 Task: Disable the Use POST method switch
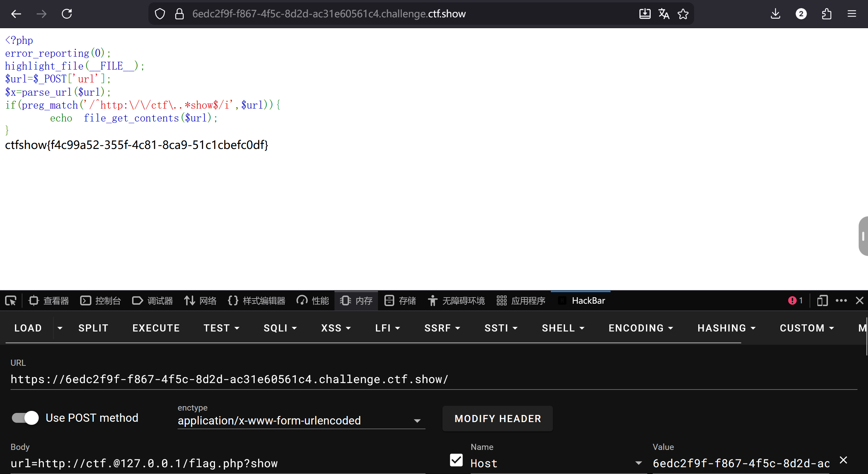coord(25,418)
